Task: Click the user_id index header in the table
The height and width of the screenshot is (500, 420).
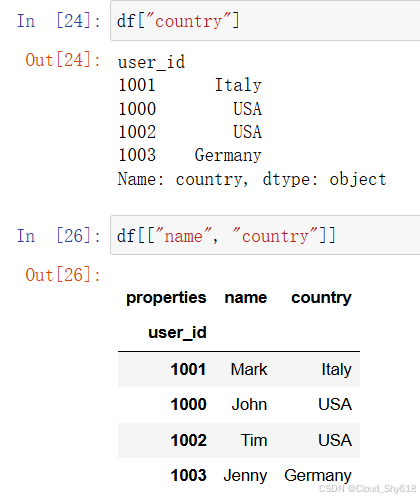Action: pyautogui.click(x=177, y=332)
